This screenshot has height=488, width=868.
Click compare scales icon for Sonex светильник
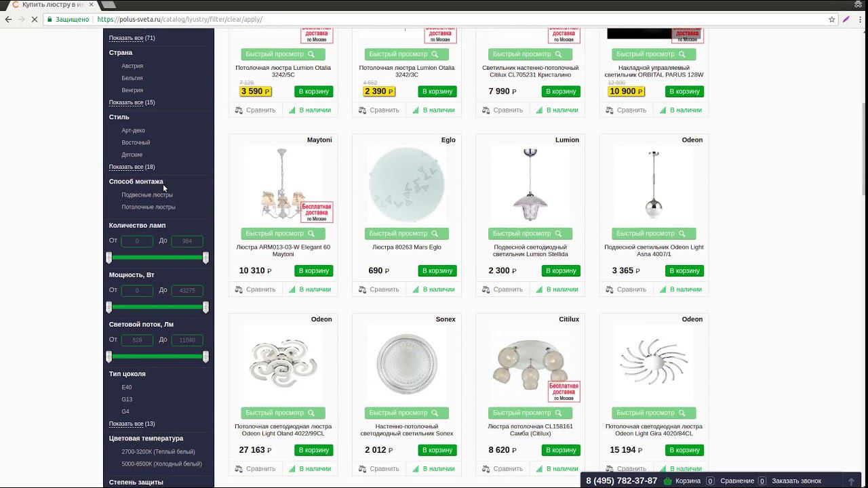tap(362, 469)
